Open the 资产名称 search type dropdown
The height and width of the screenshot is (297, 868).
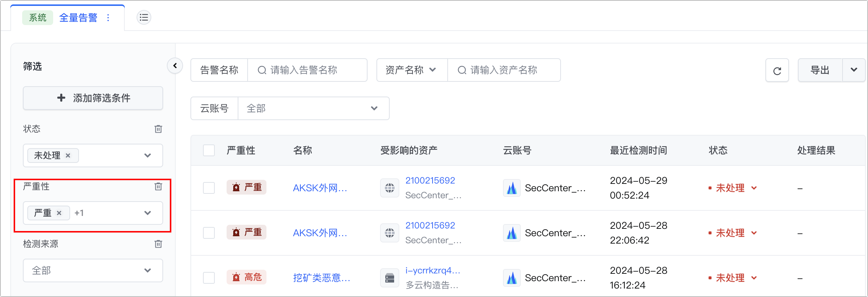click(x=412, y=70)
